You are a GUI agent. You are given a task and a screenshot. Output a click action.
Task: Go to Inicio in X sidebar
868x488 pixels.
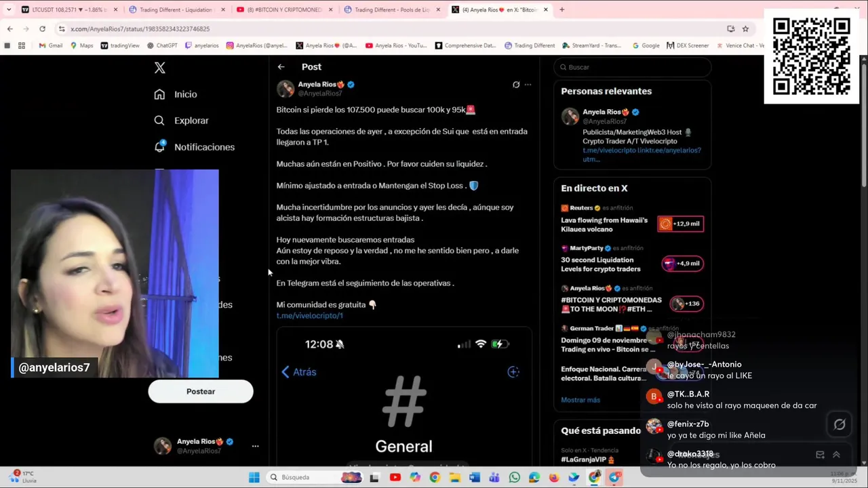pyautogui.click(x=176, y=94)
